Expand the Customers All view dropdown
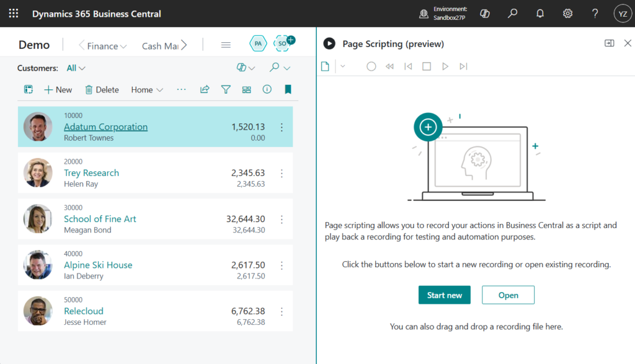The image size is (635, 364). [76, 68]
